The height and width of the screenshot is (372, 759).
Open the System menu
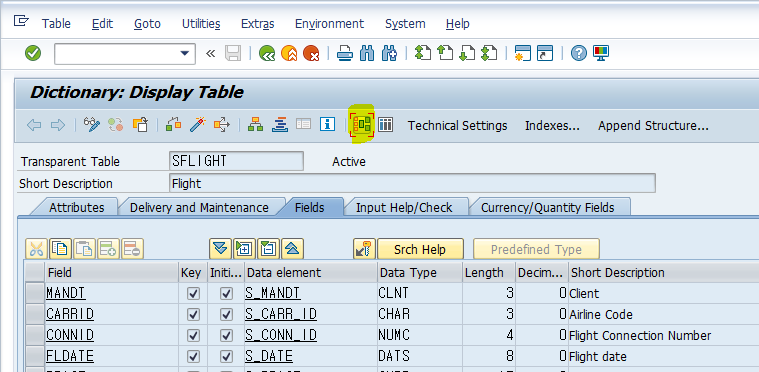click(405, 24)
